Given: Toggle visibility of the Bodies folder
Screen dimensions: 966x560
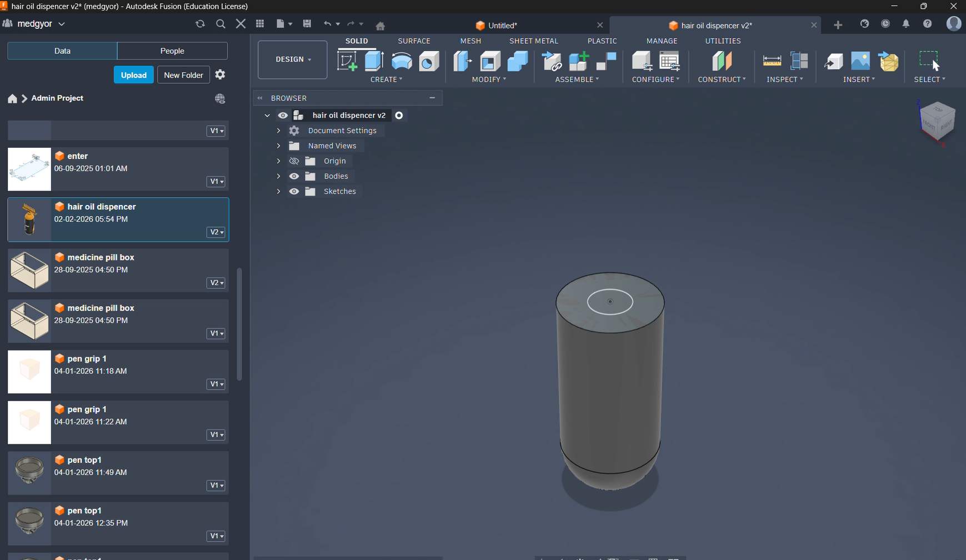Looking at the screenshot, I should (294, 176).
